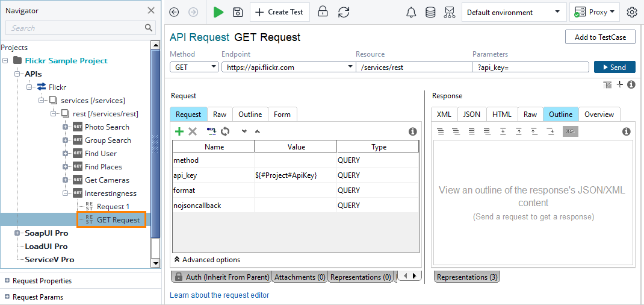The image size is (644, 305).
Task: Open the XML response tab
Action: tap(444, 115)
